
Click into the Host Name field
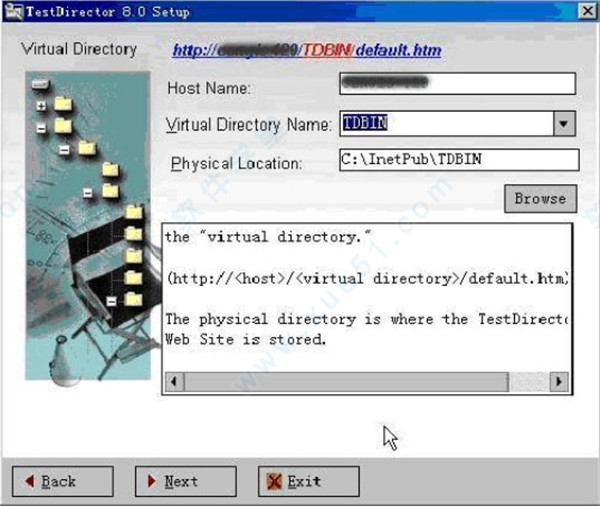[458, 83]
